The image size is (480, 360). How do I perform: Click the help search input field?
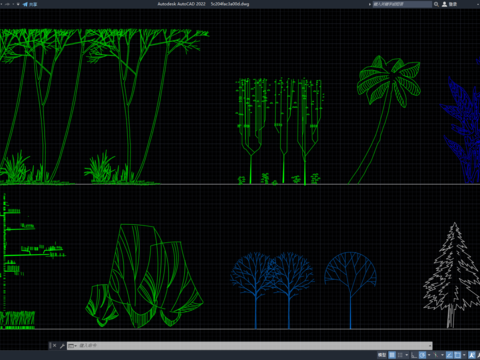click(x=402, y=4)
